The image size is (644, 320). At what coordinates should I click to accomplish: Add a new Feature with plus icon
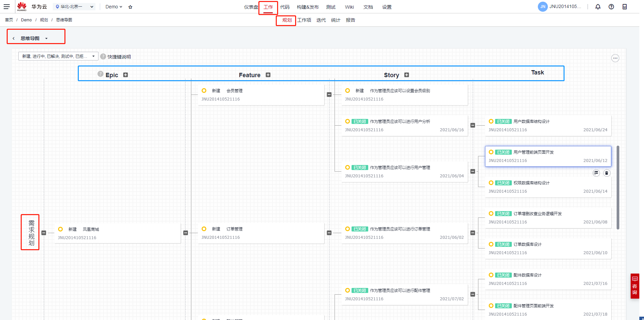click(x=268, y=75)
